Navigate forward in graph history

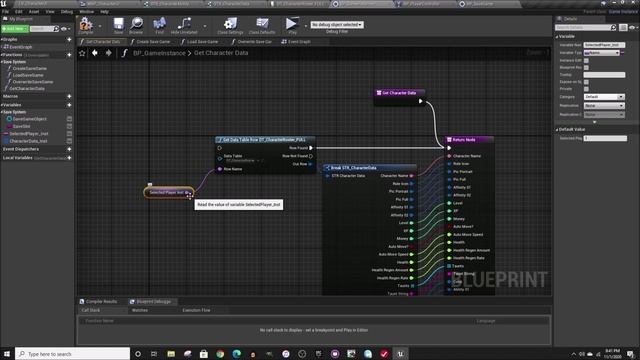click(x=108, y=53)
